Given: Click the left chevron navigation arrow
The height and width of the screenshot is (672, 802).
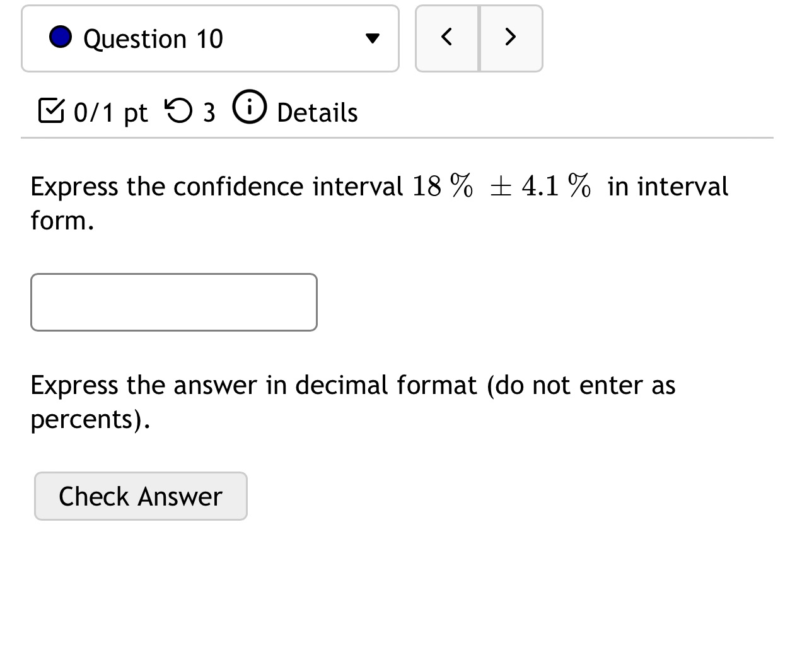Looking at the screenshot, I should point(446,38).
